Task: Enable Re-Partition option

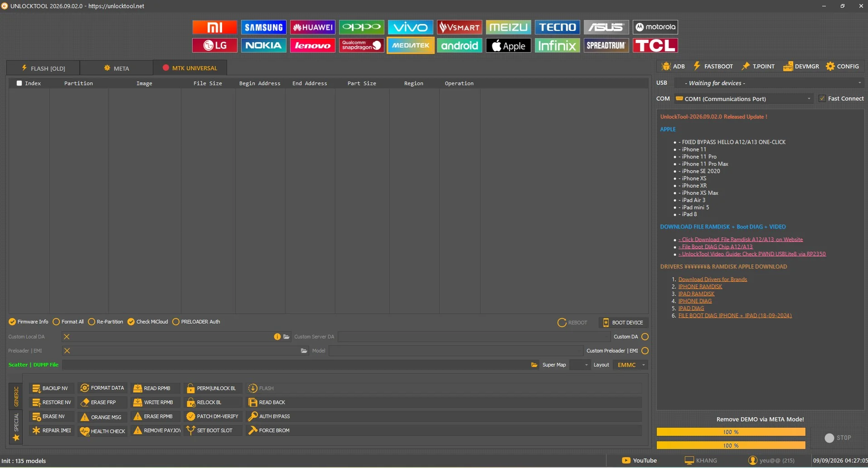Action: [106, 322]
